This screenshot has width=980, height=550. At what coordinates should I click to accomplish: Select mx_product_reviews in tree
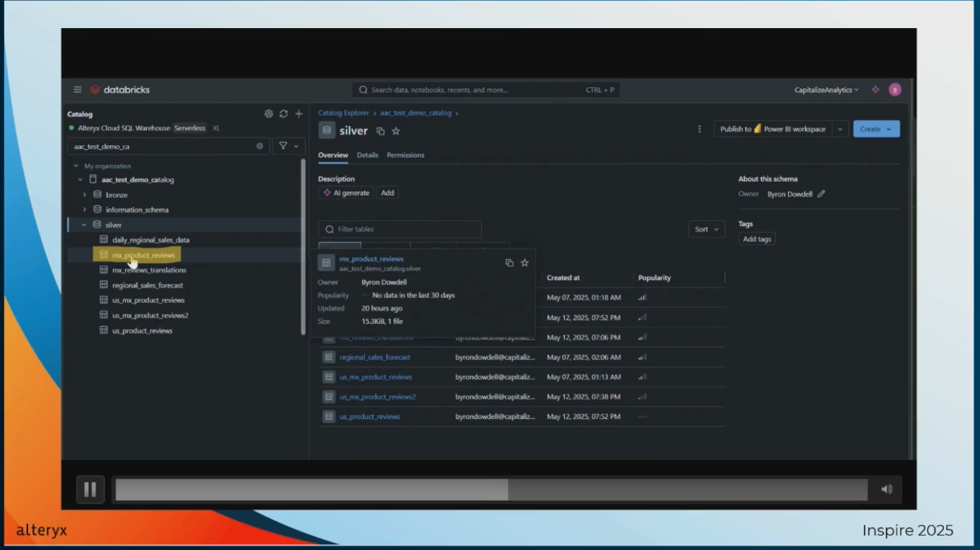(143, 255)
